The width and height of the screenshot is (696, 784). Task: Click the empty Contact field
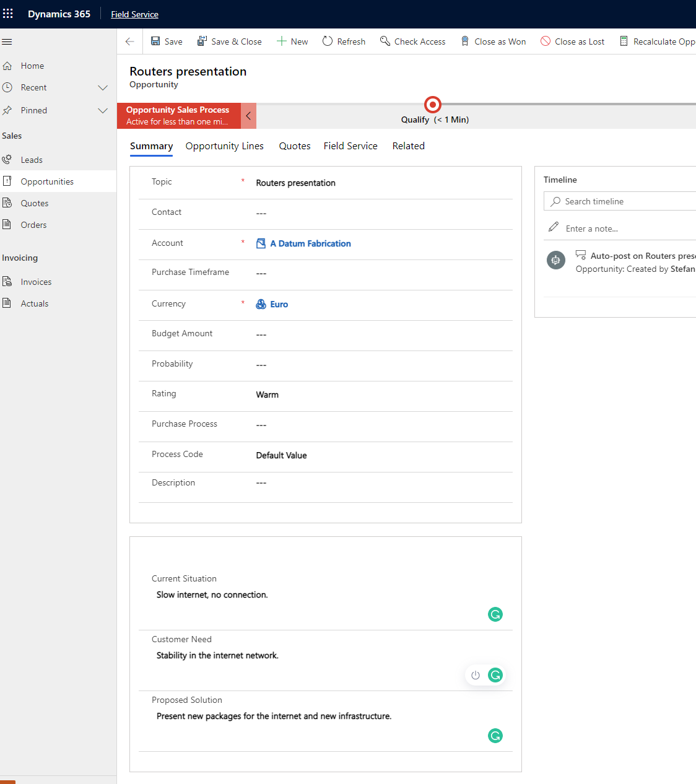coord(383,212)
